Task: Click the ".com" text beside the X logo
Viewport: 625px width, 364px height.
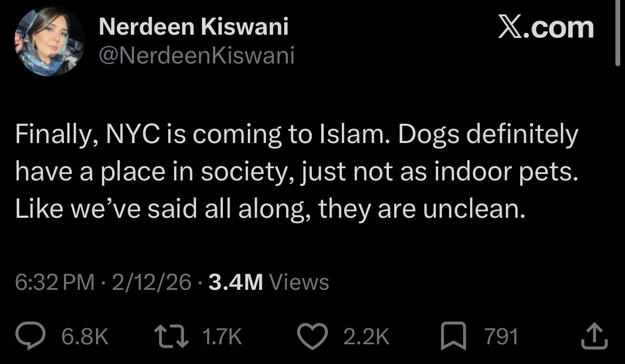Action: coord(562,28)
